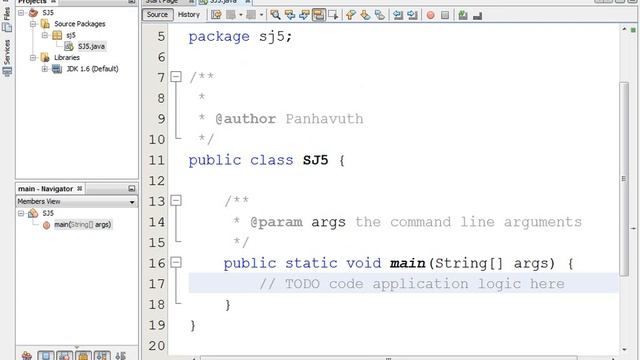Switch to Source view

point(157,15)
